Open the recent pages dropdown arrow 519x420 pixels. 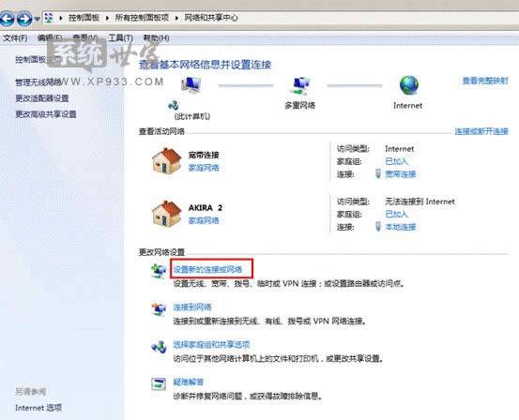point(38,19)
